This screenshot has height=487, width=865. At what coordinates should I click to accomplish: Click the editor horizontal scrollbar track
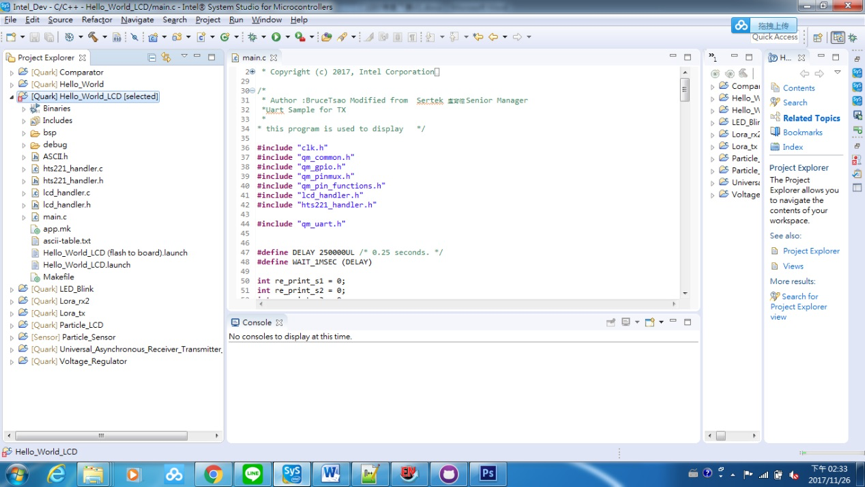(x=467, y=303)
